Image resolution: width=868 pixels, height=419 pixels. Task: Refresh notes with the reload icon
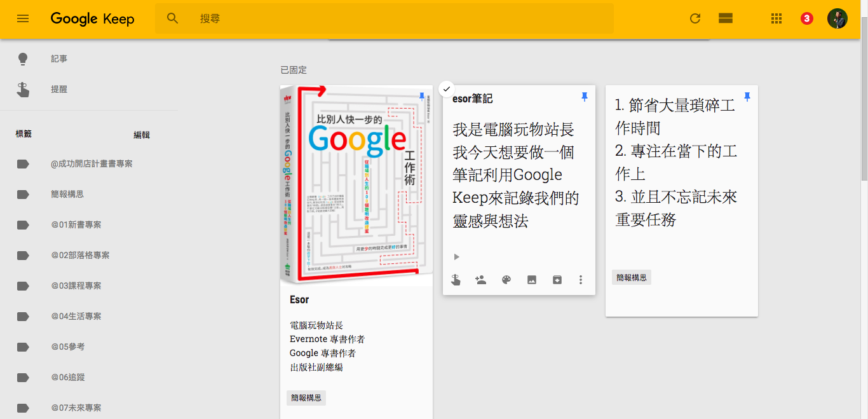[695, 18]
